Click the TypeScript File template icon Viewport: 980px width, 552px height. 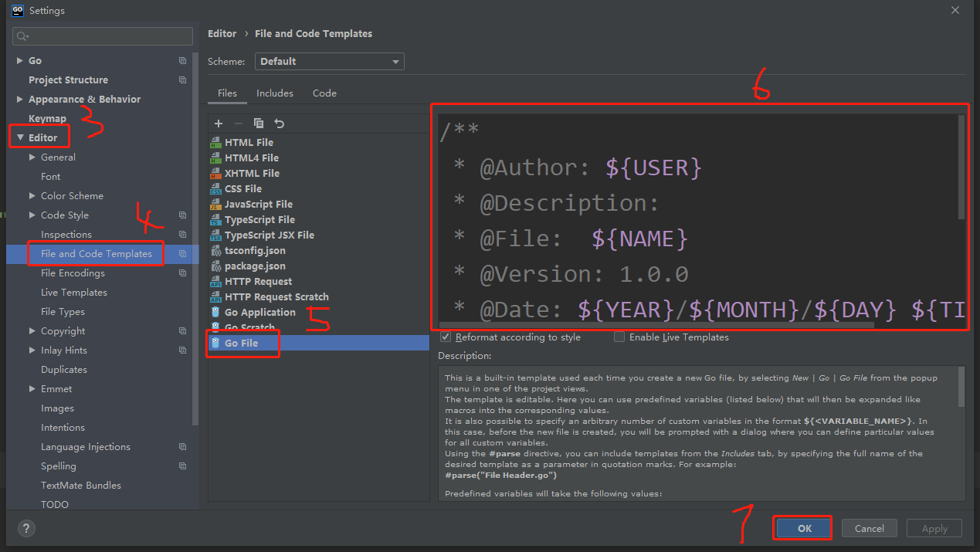tap(215, 219)
